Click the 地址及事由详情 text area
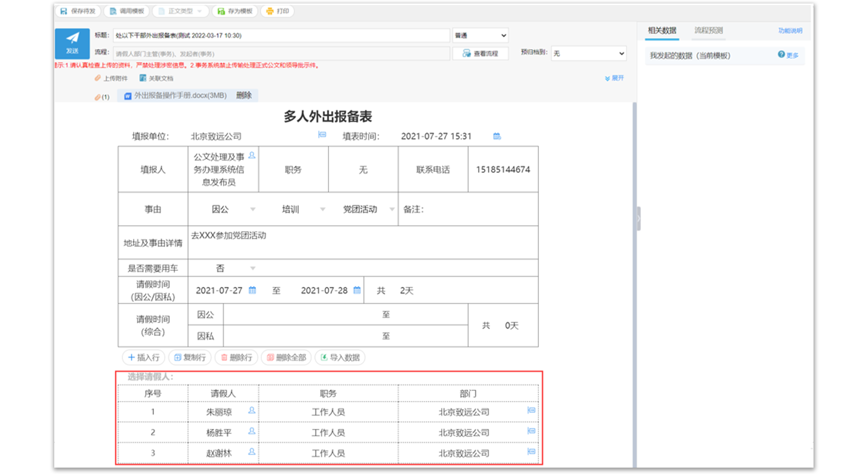868x474 pixels. [x=363, y=242]
